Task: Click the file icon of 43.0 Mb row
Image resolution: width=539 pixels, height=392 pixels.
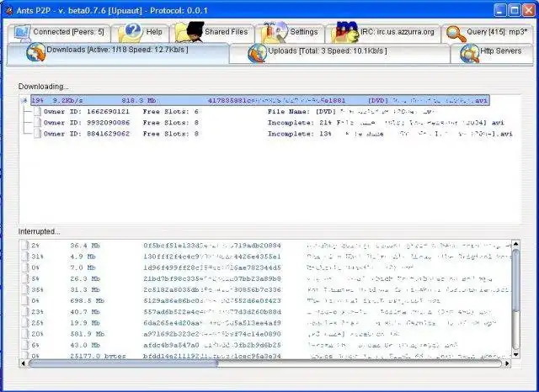Action: [25, 345]
